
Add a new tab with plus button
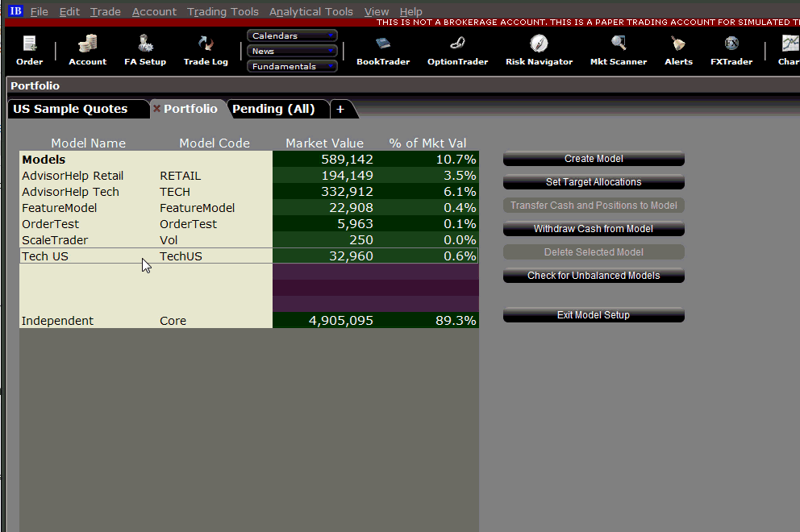click(x=340, y=109)
